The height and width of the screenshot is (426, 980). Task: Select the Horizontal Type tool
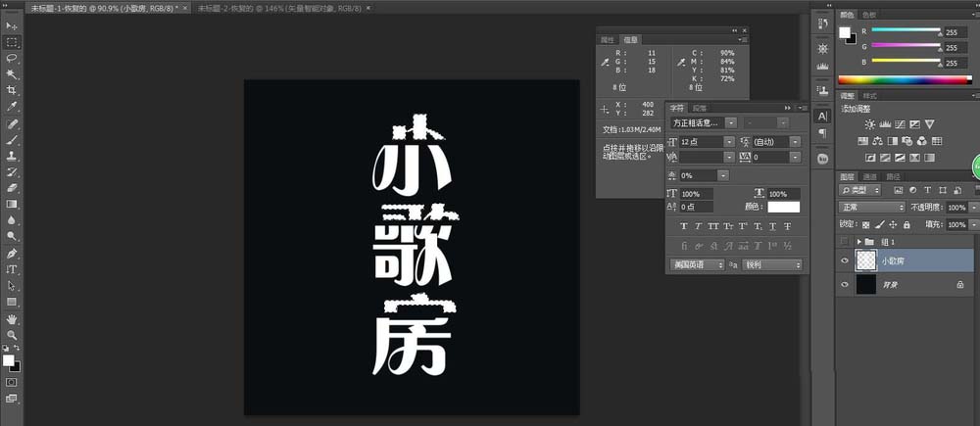coord(13,268)
